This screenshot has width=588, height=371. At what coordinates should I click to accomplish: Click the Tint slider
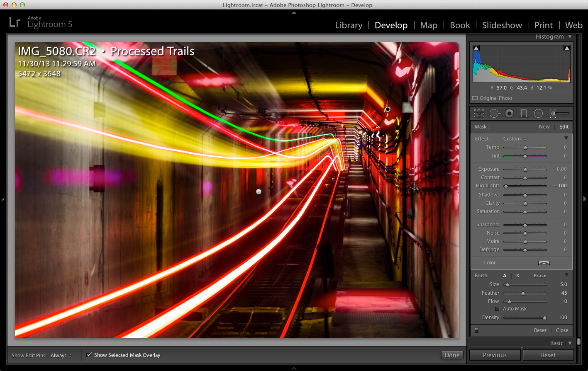525,156
